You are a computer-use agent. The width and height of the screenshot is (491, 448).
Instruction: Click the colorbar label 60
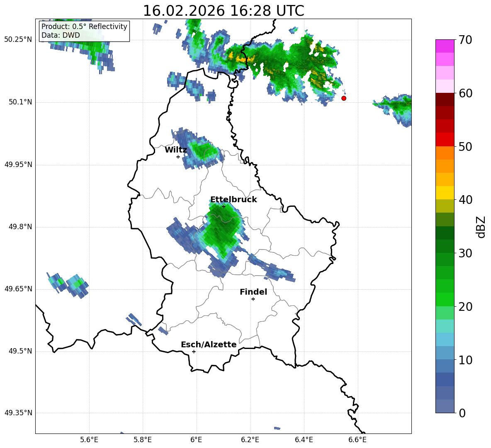pyautogui.click(x=465, y=93)
